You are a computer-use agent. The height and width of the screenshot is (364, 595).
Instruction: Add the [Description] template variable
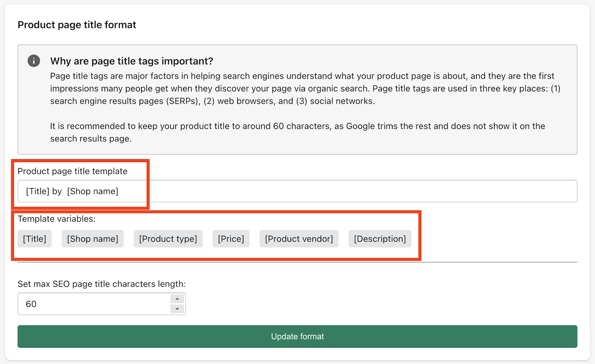[380, 239]
